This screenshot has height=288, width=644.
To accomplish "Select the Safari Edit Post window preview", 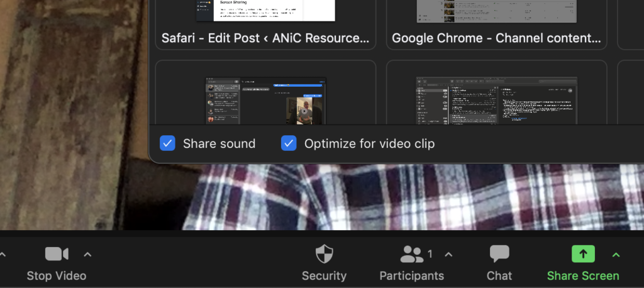I will click(265, 11).
